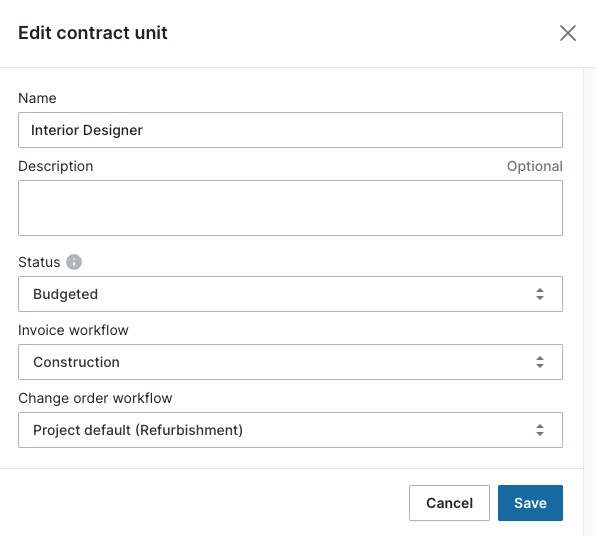Click inside the empty Description box
Image resolution: width=596 pixels, height=536 pixels.
pyautogui.click(x=290, y=208)
